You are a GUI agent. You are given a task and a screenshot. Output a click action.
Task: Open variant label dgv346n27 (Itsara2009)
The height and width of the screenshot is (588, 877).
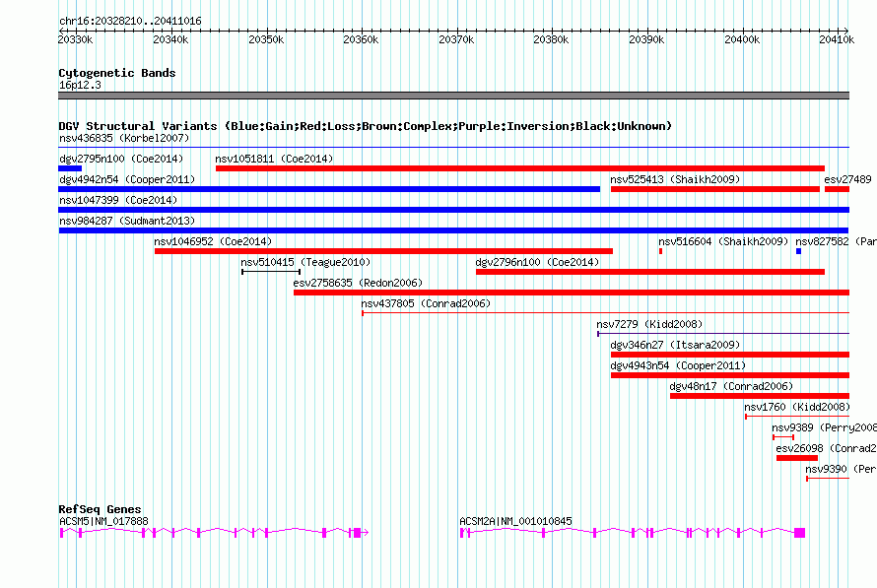coord(675,345)
